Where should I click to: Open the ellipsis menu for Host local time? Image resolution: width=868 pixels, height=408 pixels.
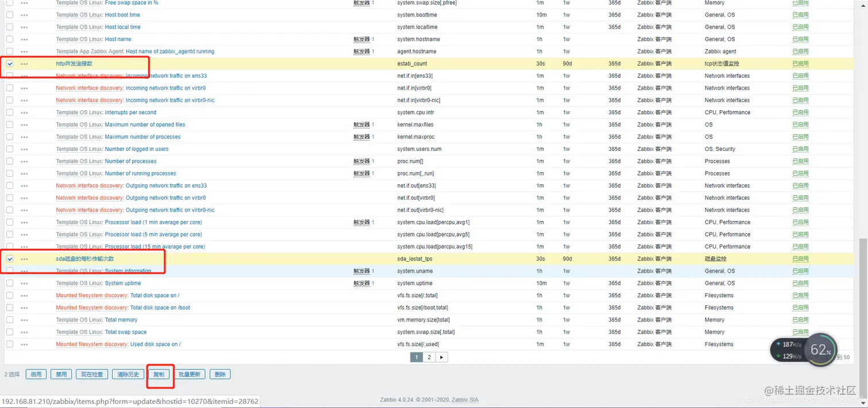coord(24,27)
